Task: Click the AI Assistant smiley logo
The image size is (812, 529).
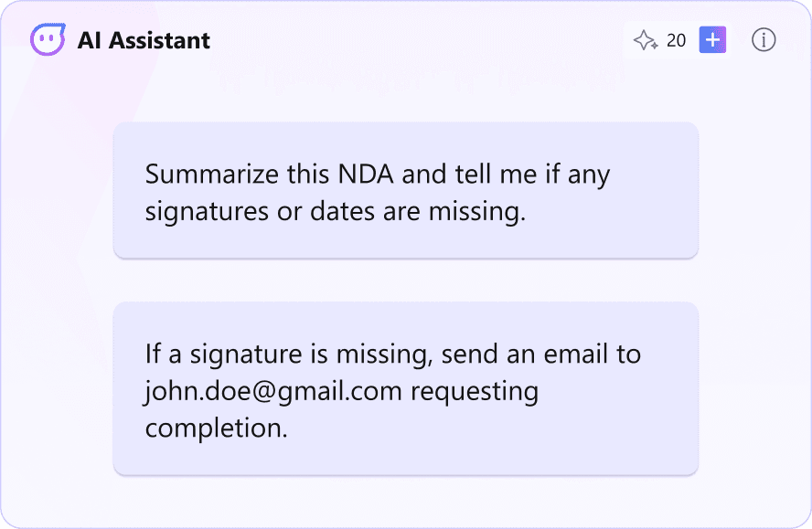Action: [48, 40]
